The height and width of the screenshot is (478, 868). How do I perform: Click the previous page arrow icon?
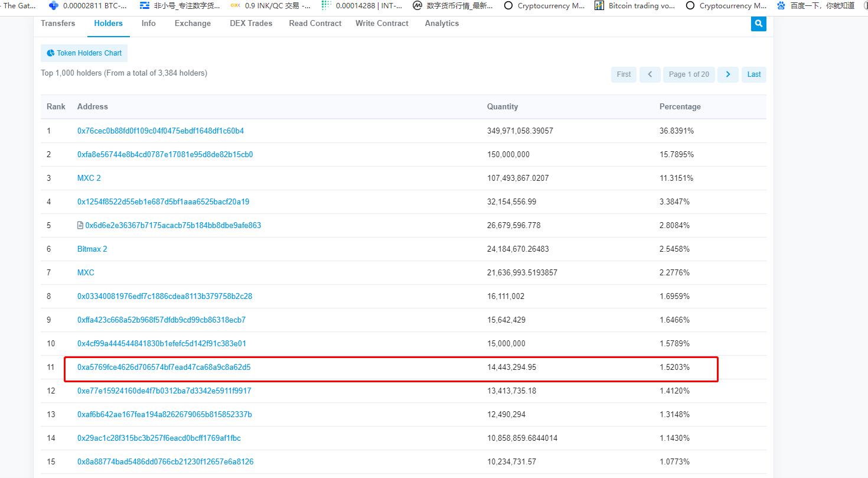click(650, 74)
